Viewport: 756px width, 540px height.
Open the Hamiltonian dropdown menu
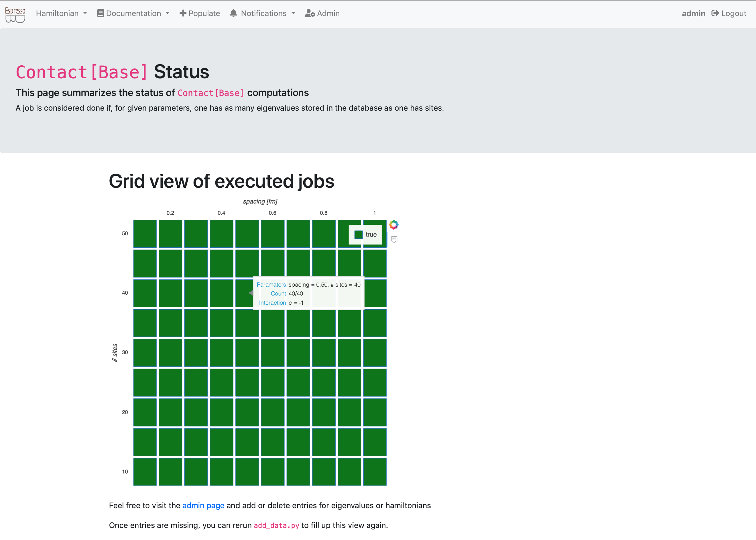pyautogui.click(x=62, y=13)
